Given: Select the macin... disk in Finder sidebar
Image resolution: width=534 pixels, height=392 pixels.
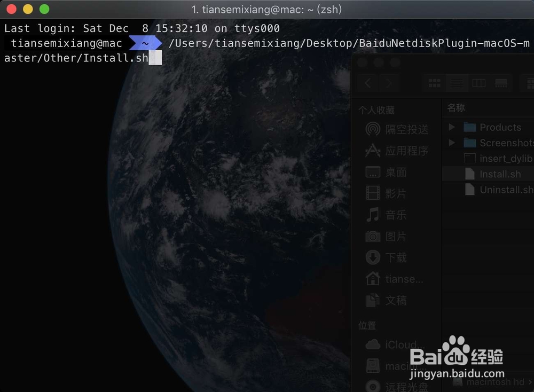Looking at the screenshot, I should click(395, 366).
